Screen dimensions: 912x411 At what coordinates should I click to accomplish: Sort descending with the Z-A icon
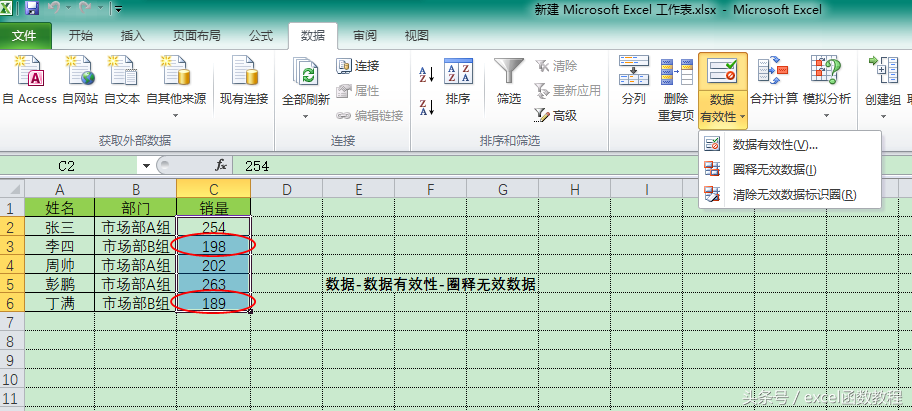click(x=427, y=107)
